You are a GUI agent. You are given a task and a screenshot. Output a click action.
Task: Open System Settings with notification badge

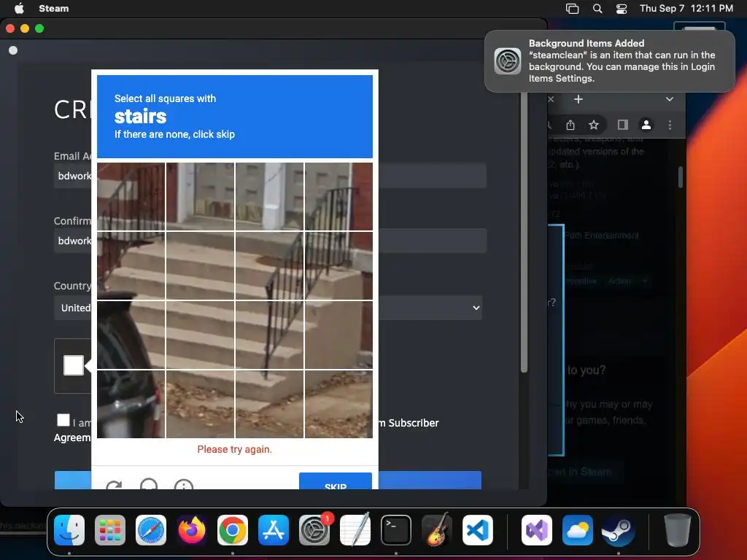tap(314, 530)
